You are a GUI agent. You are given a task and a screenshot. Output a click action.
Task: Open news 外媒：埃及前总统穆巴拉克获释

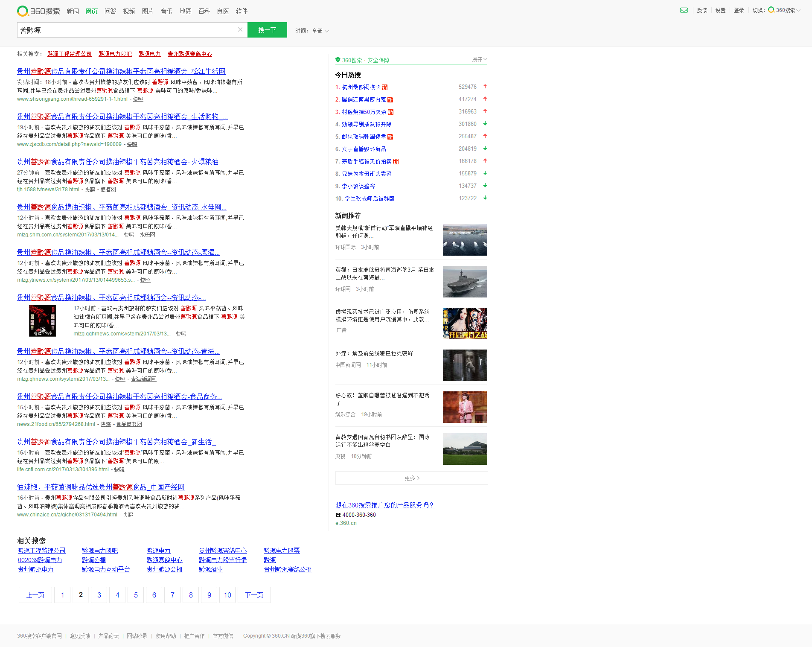point(374,353)
